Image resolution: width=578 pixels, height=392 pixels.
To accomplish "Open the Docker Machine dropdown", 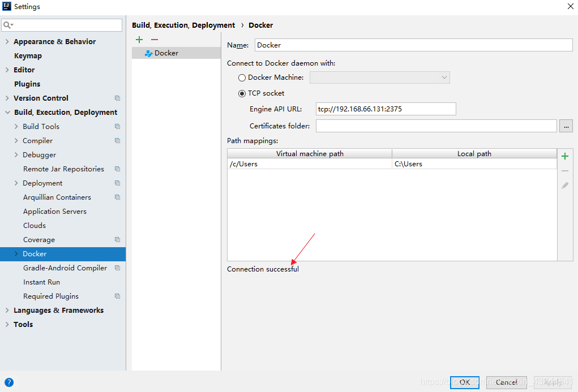I will 380,77.
